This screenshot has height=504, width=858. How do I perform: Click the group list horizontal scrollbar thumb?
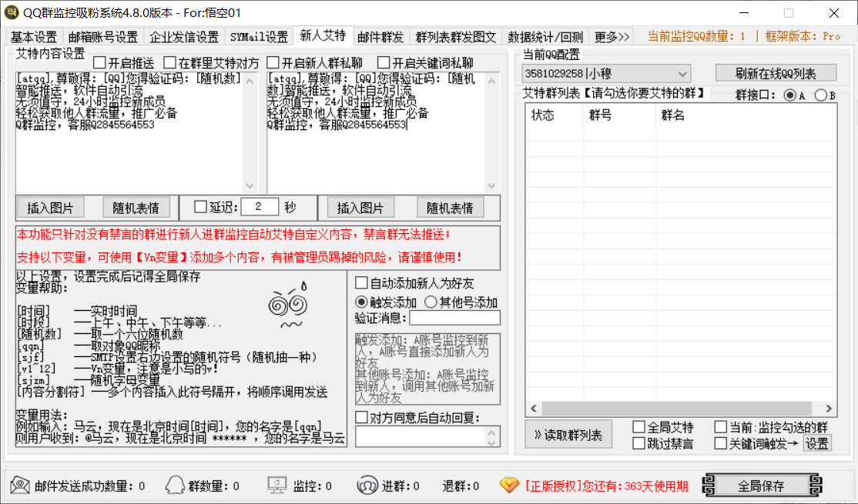click(676, 409)
